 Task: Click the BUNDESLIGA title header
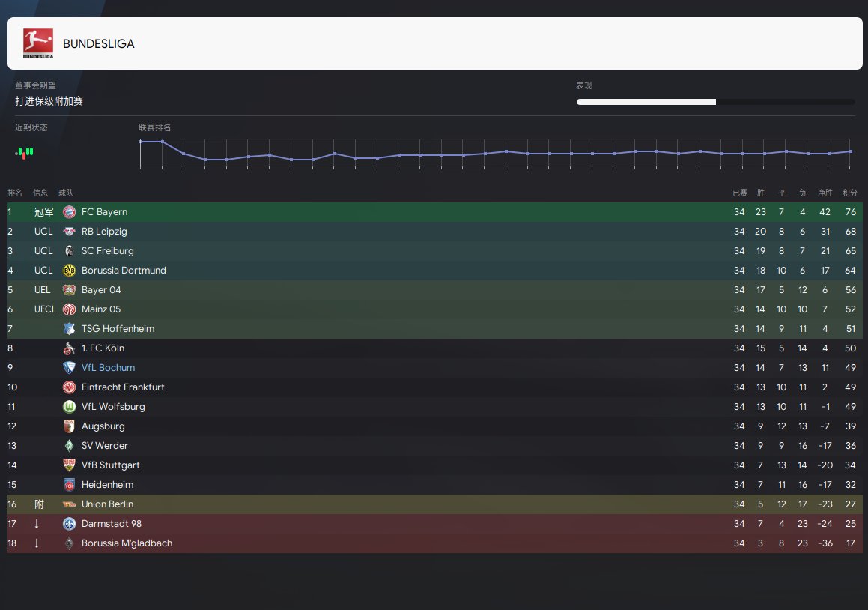pyautogui.click(x=99, y=44)
